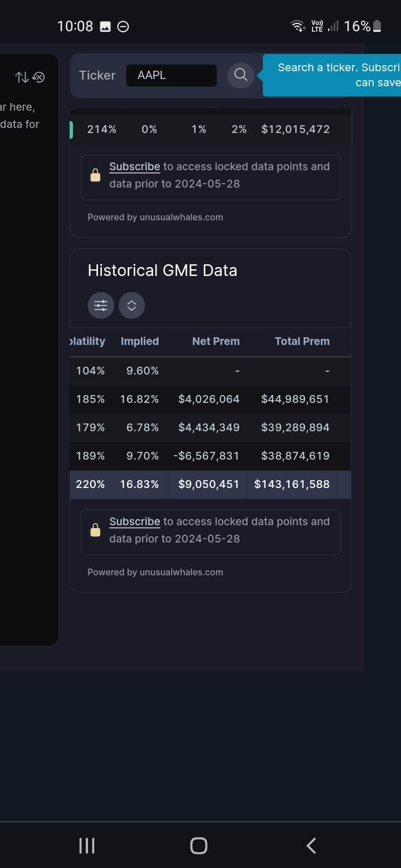The height and width of the screenshot is (868, 401).
Task: Click the crossed-circle reset icon in the left panel
Action: pos(38,77)
